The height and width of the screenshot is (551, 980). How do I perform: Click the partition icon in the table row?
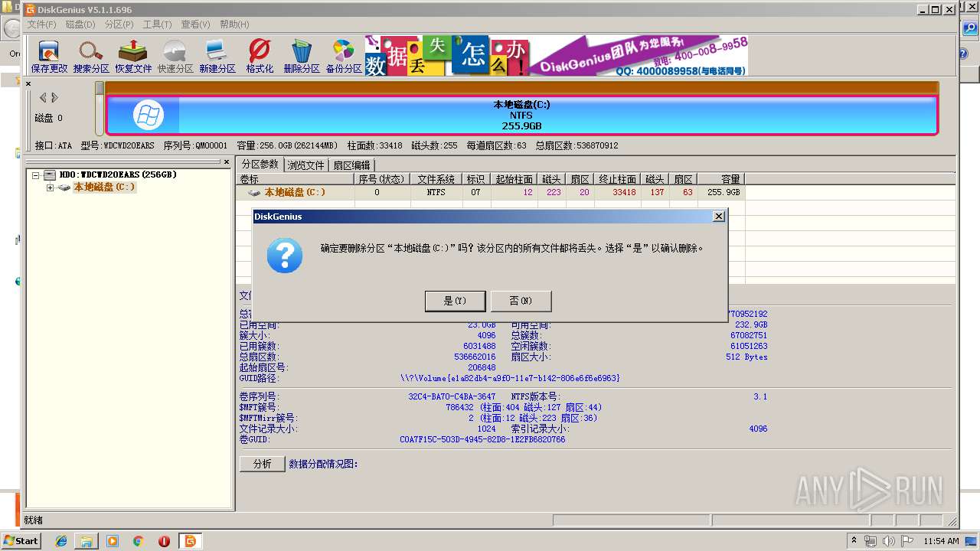coord(254,193)
